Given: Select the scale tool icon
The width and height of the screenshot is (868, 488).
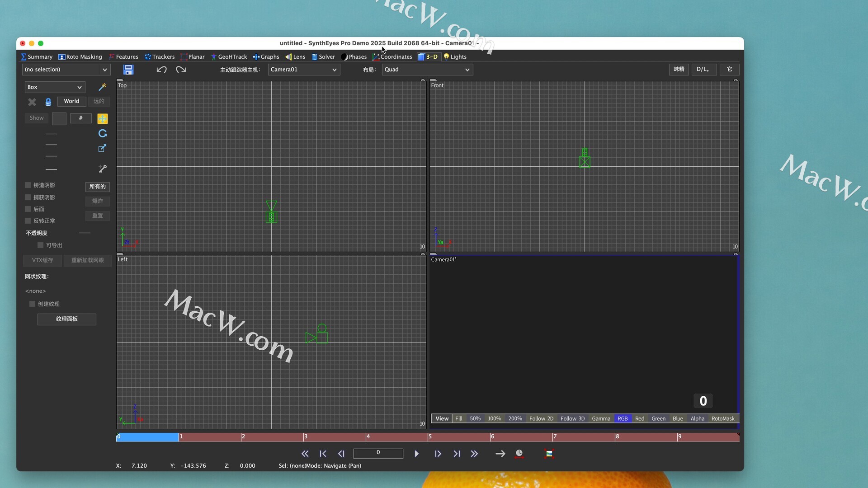Looking at the screenshot, I should click(x=103, y=148).
